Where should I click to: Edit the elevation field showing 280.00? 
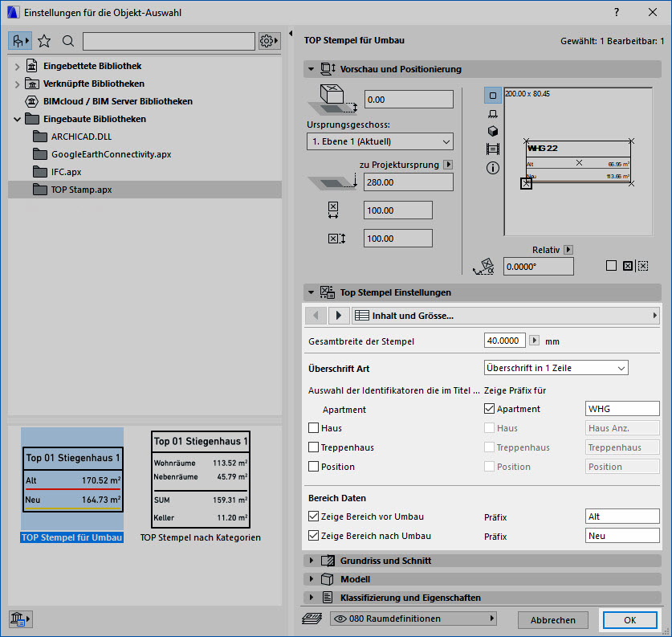(409, 182)
